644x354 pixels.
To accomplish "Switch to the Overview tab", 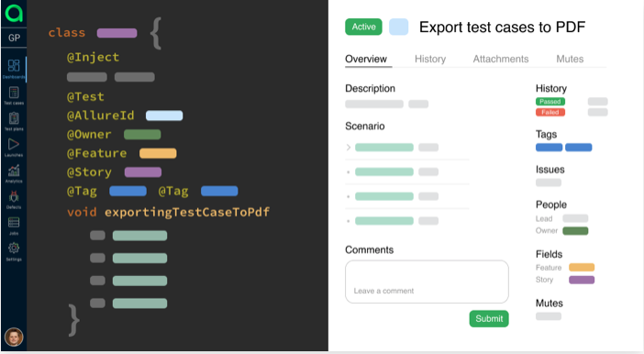I will point(365,59).
